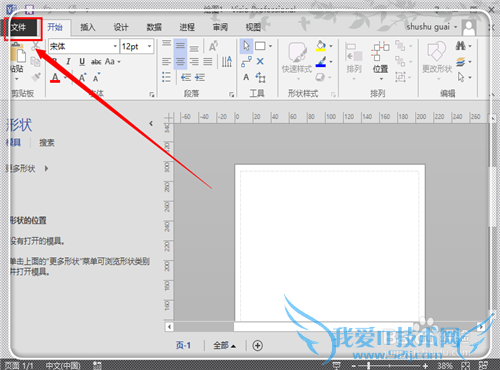Screen dimensions: 500x370
Task: Click the yellow fill color button
Action: coord(321,46)
